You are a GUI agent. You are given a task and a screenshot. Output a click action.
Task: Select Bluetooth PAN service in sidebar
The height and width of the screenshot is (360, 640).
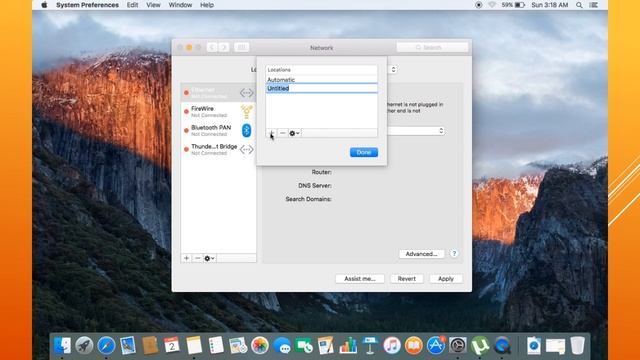218,131
